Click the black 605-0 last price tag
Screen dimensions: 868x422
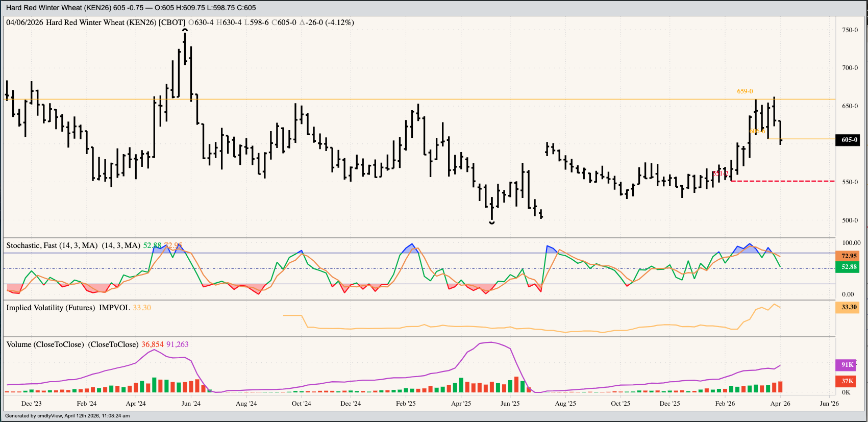click(x=849, y=140)
